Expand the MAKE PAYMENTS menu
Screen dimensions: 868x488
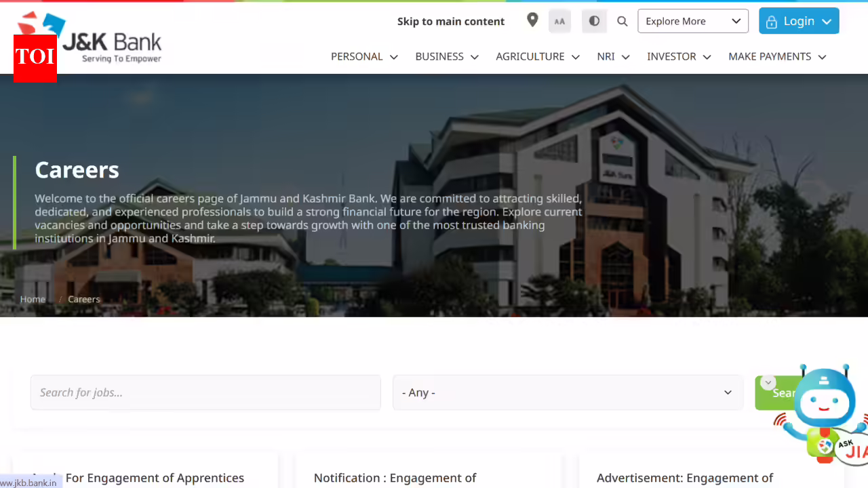coord(777,57)
